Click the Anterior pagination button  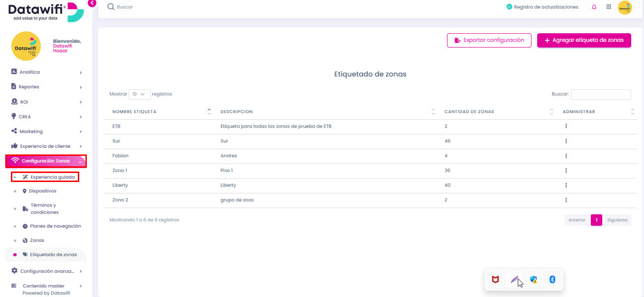tap(577, 220)
